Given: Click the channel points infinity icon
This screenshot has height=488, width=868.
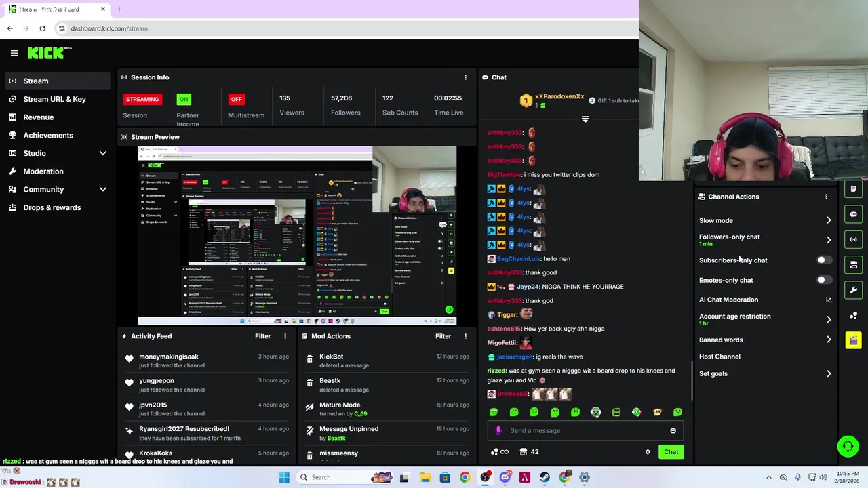Looking at the screenshot, I should coord(500,452).
